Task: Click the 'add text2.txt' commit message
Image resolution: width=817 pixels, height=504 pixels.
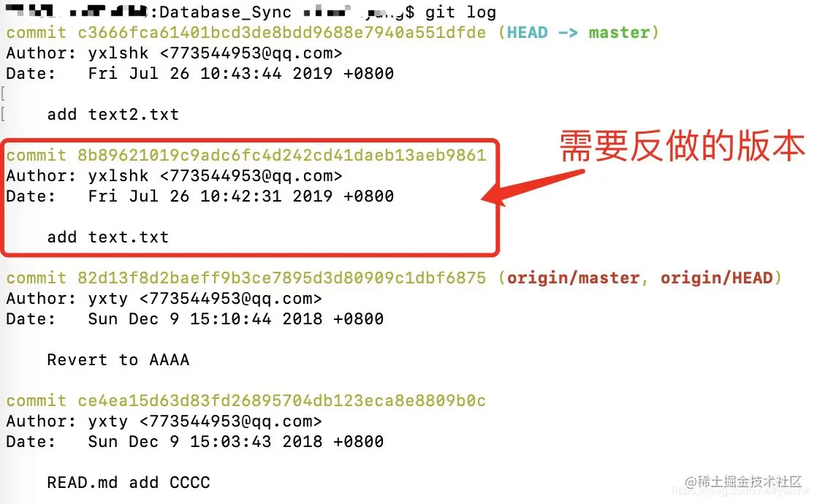Action: click(113, 115)
